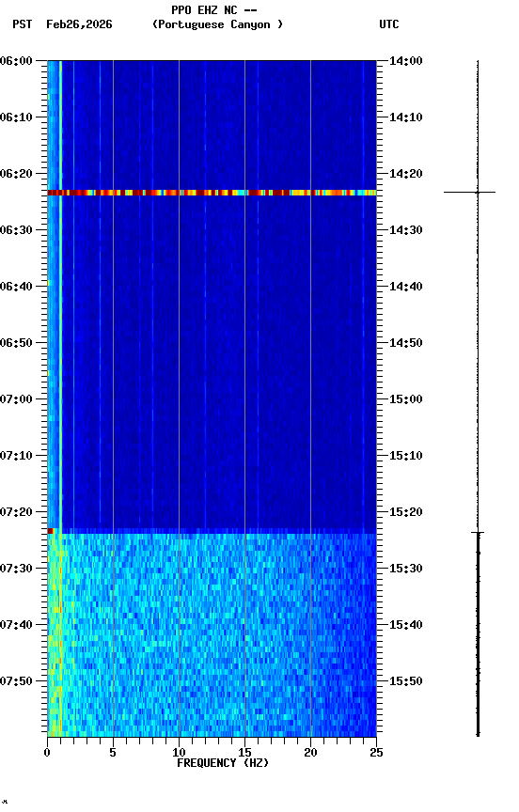The height and width of the screenshot is (812, 519).
Task: Click the 25 Hz frequency tick label
Action: [377, 753]
